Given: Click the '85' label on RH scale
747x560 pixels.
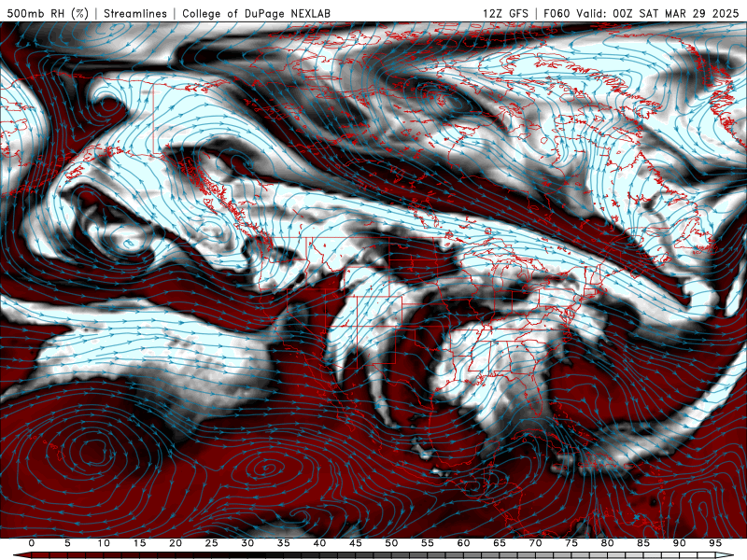Looking at the screenshot, I should coord(643,543).
